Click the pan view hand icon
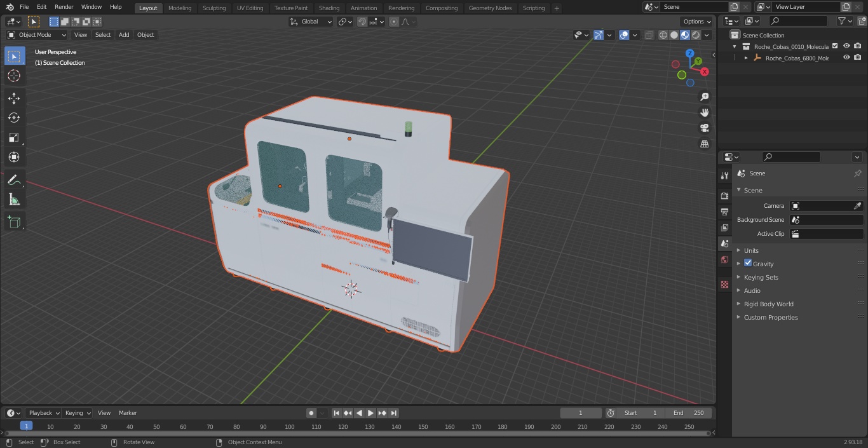The image size is (868, 448). (704, 112)
